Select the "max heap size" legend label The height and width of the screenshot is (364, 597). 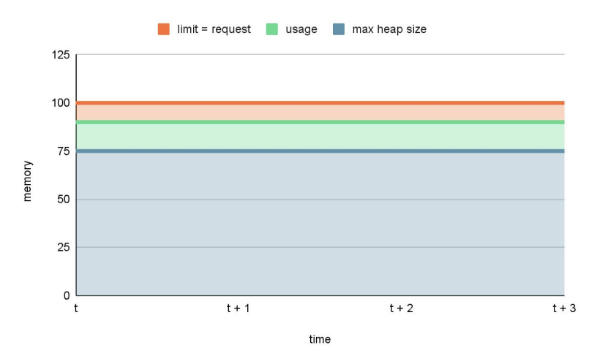pyautogui.click(x=389, y=29)
